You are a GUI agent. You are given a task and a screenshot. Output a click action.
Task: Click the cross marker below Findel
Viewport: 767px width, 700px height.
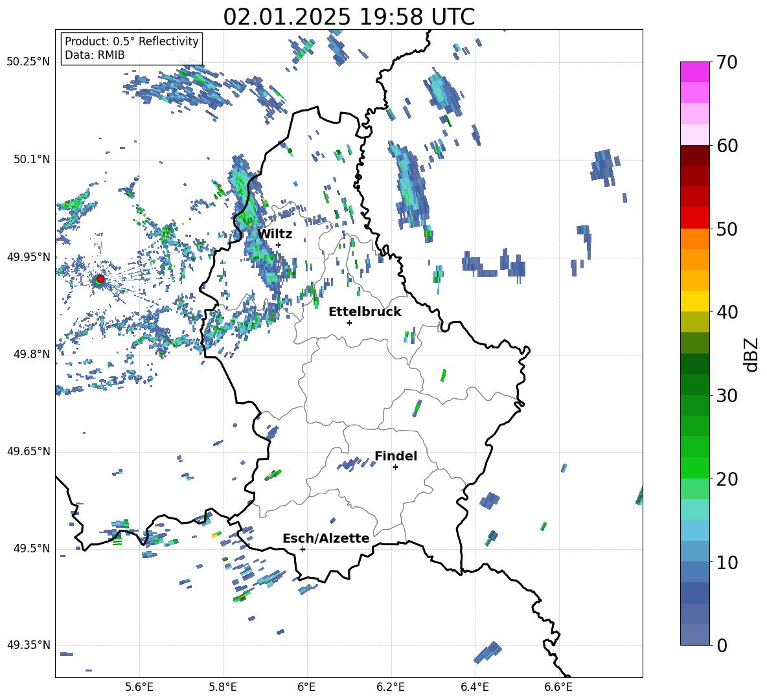[x=395, y=467]
